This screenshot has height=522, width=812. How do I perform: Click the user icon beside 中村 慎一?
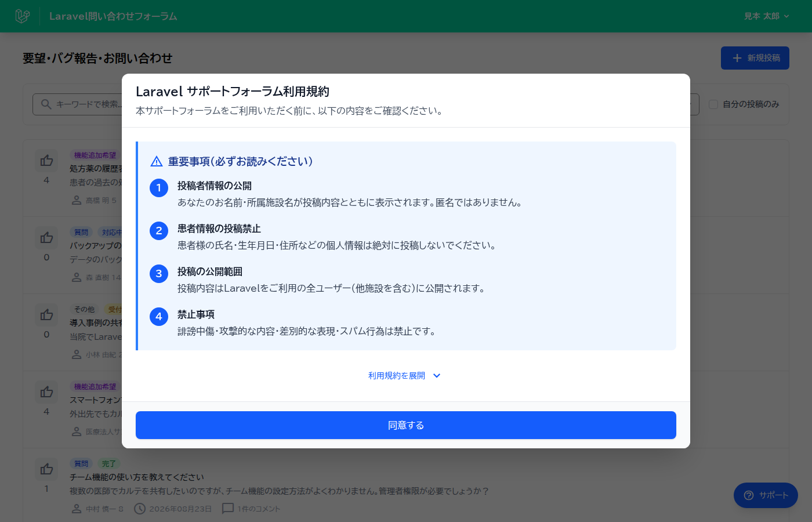77,509
